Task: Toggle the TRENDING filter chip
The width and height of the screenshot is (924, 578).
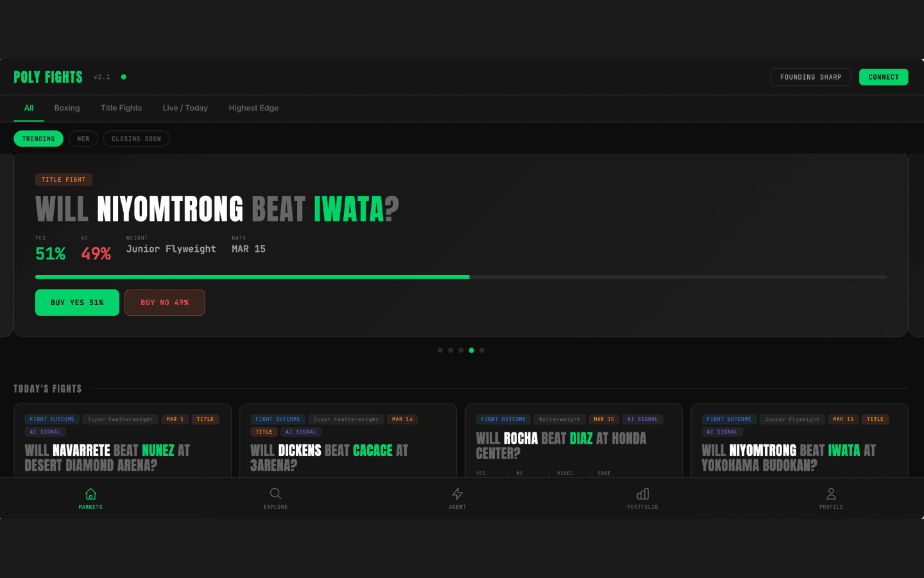Action: (x=38, y=138)
